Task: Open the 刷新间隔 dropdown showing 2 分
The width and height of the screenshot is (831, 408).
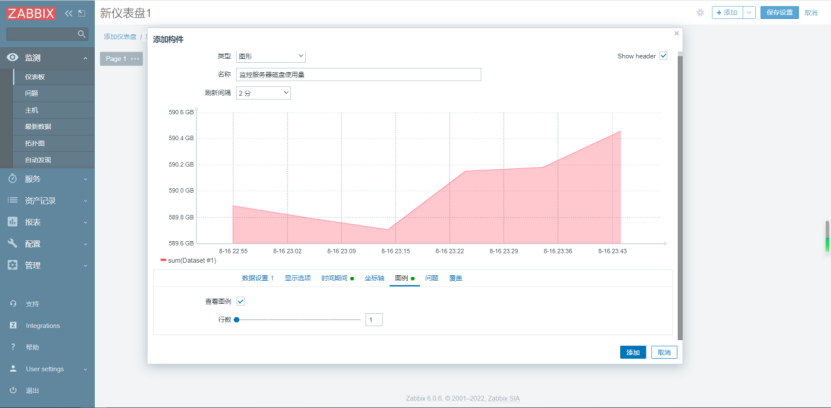Action: tap(263, 93)
